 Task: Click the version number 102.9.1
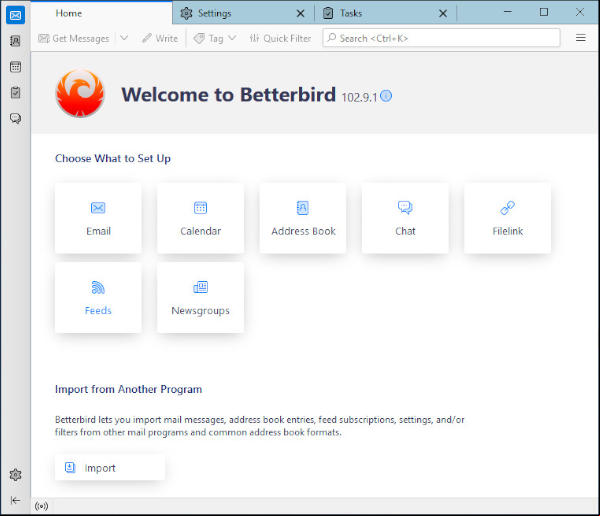(x=359, y=97)
